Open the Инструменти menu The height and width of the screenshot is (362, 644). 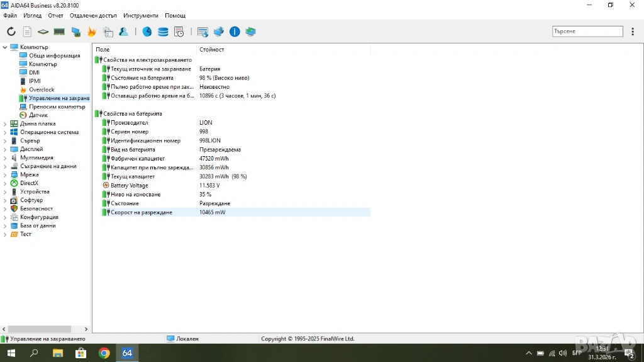[141, 15]
